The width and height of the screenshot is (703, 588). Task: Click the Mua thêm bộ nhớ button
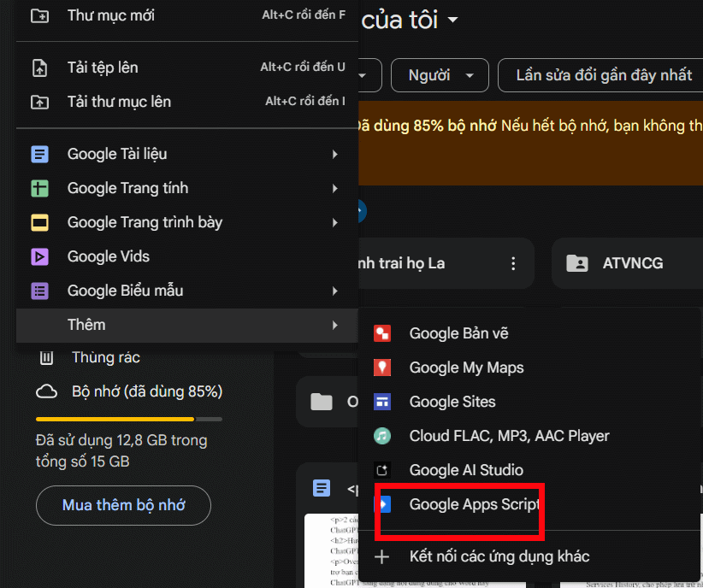(123, 506)
